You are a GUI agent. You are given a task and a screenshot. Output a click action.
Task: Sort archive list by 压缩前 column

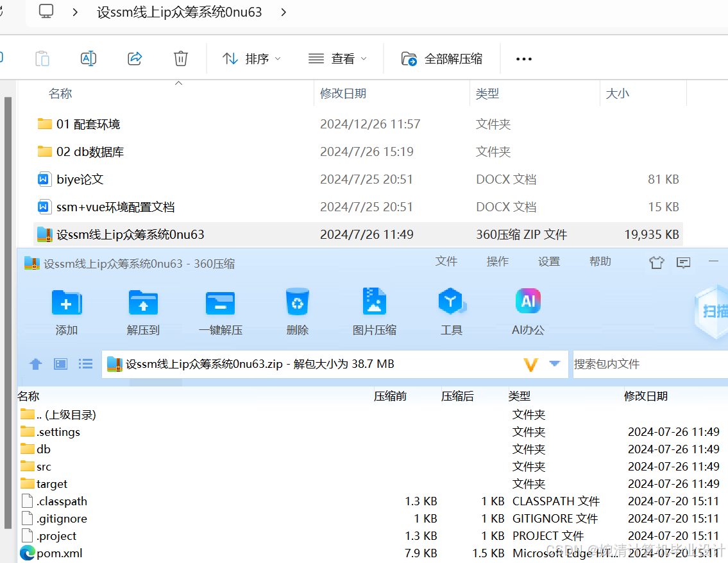coord(390,396)
